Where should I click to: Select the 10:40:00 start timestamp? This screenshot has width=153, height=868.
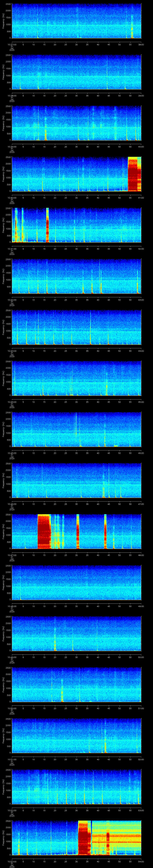12,198
